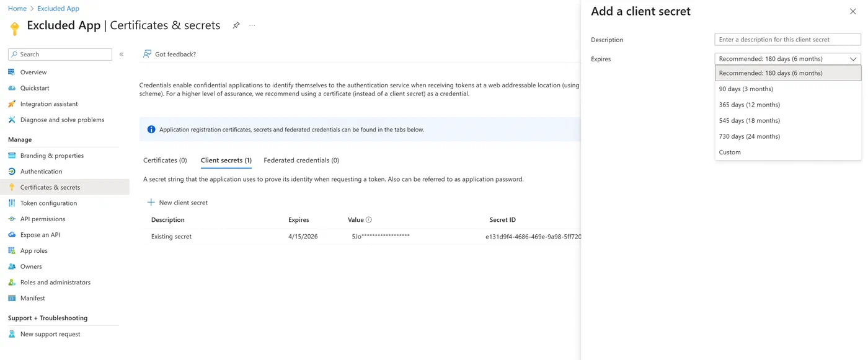
Task: Click the Authentication icon
Action: [x=12, y=172]
